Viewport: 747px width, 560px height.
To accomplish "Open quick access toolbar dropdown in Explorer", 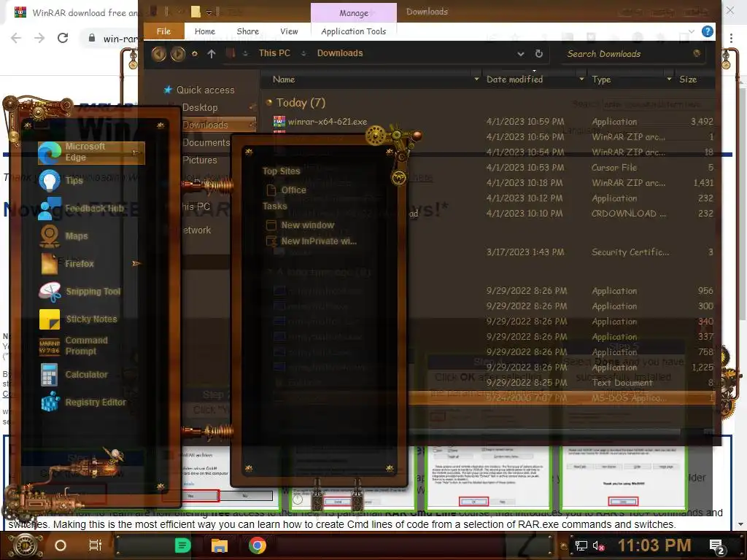I will [209, 12].
